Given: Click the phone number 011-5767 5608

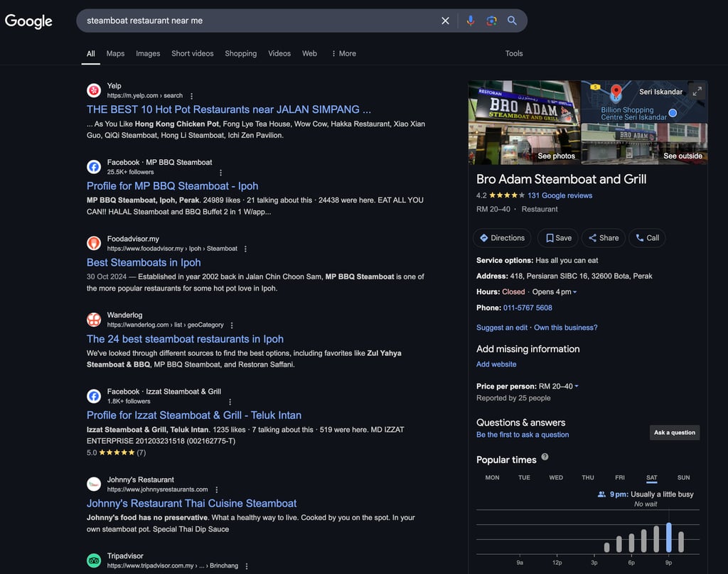Looking at the screenshot, I should 528,308.
